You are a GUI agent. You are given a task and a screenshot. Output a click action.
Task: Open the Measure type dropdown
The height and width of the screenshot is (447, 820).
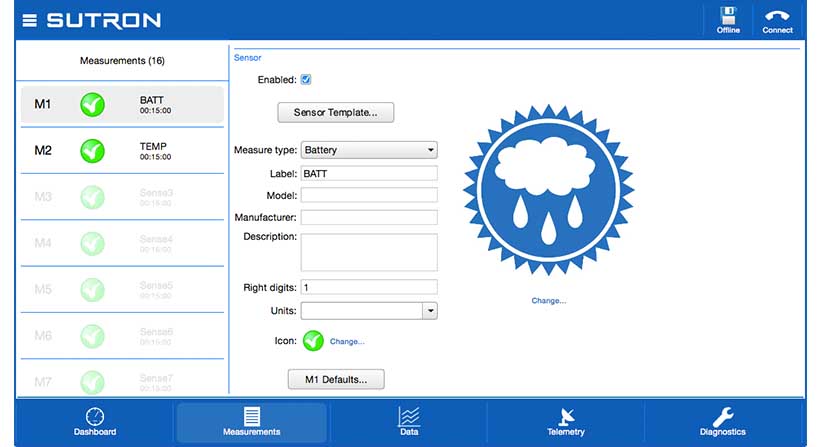click(x=369, y=150)
